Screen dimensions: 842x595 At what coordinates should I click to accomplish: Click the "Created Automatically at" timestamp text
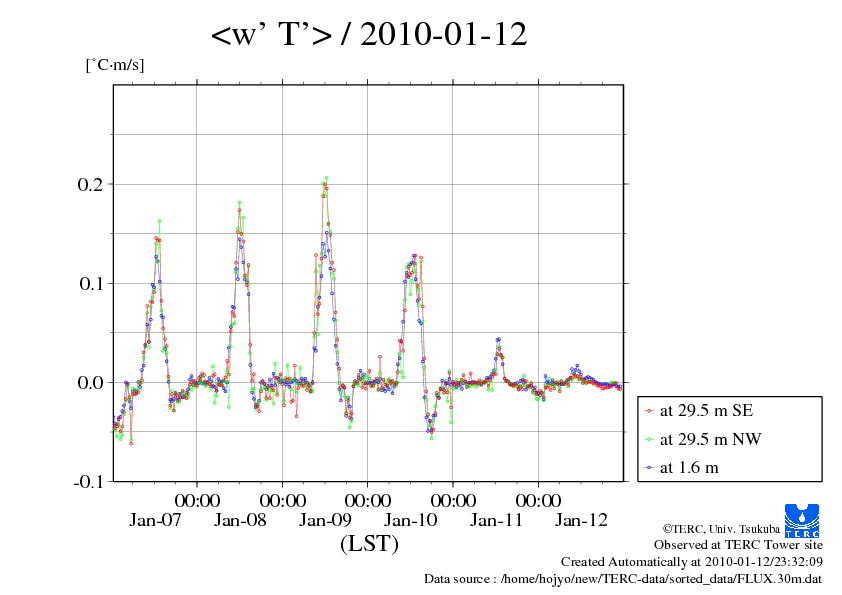(691, 562)
